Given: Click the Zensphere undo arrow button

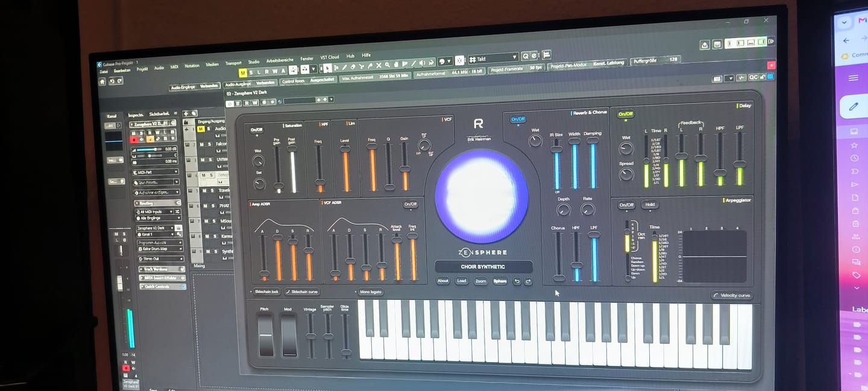Looking at the screenshot, I should (x=517, y=281).
